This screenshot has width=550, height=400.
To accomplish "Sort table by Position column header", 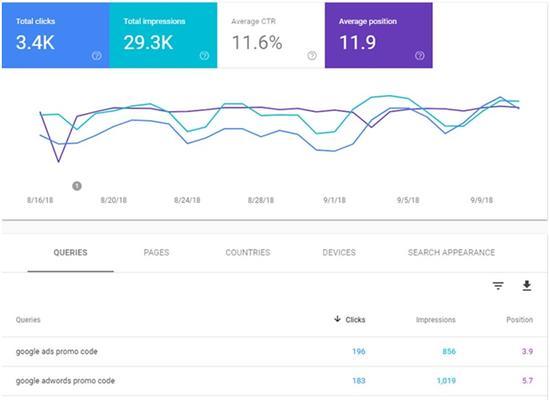I will coord(519,320).
